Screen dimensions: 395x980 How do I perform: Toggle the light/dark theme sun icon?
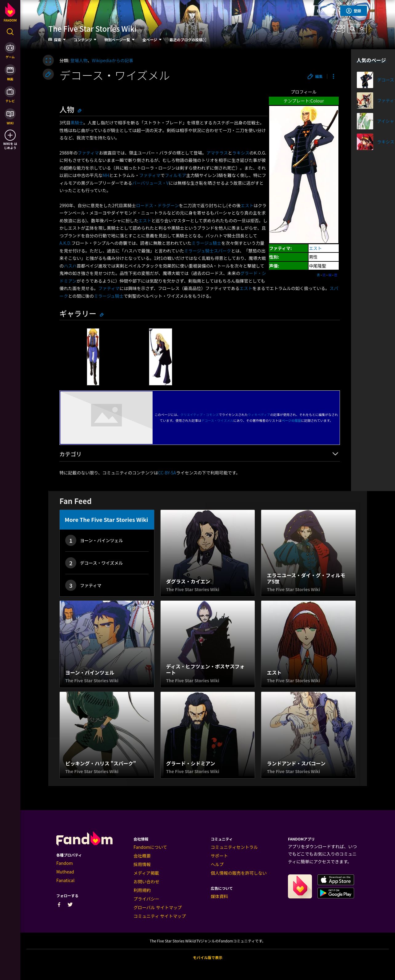coord(361,29)
